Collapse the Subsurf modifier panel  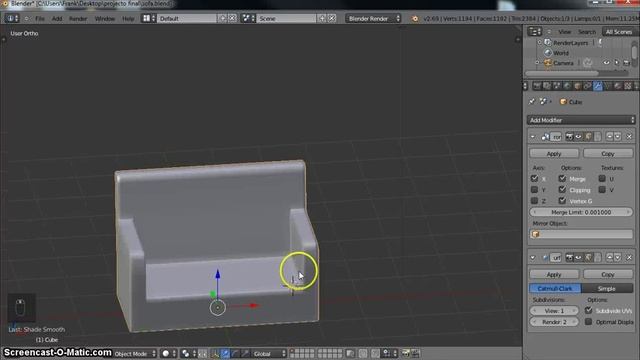(533, 258)
